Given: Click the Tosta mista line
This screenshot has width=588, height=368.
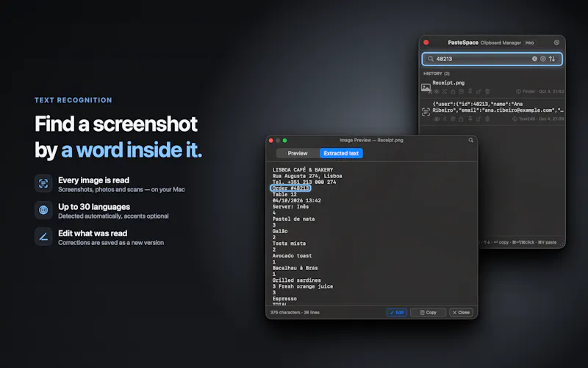Looking at the screenshot, I should coord(289,244).
